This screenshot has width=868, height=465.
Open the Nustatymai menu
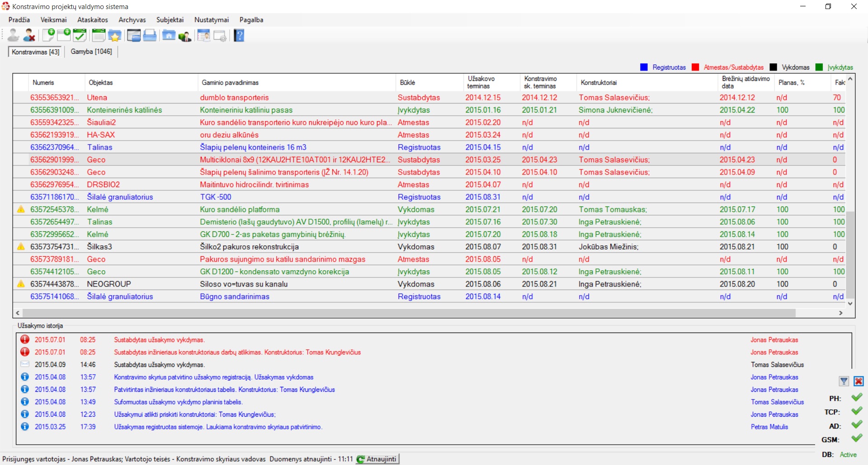pyautogui.click(x=212, y=20)
